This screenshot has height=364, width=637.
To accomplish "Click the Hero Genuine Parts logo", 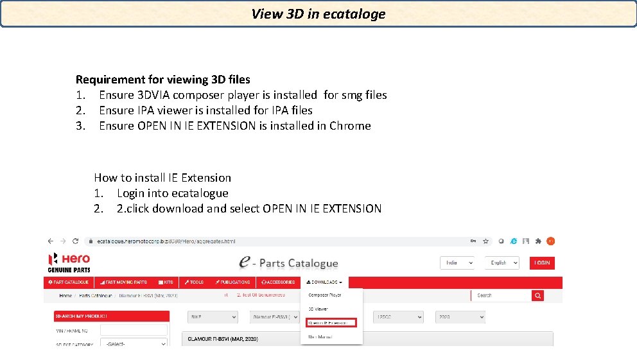I will [x=69, y=263].
